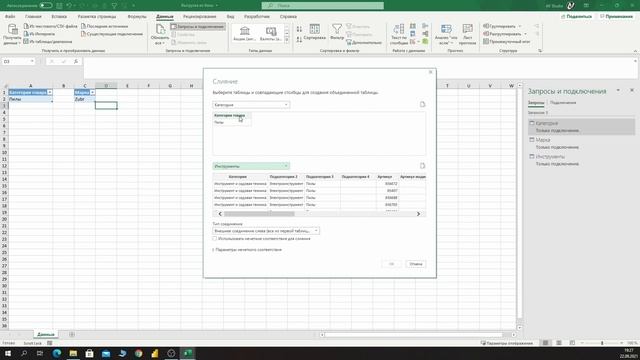Click the Лист прогноза button
The height and width of the screenshot is (360, 640).
467,34
